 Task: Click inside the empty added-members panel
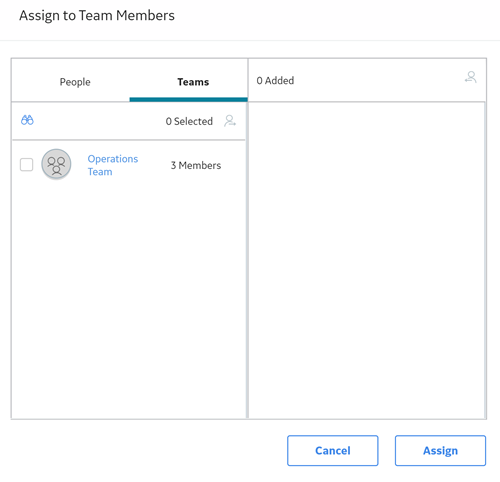point(367,260)
